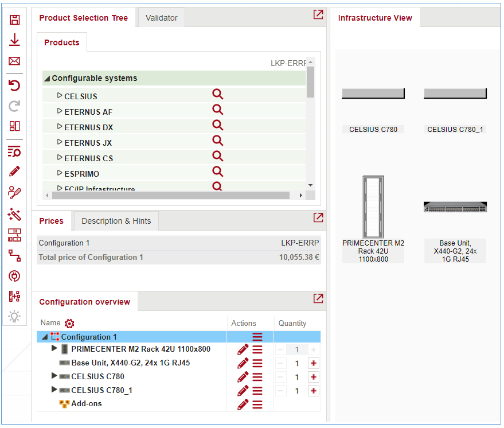Select the Product Selection Tree tab
The width and height of the screenshot is (504, 428).
84,18
